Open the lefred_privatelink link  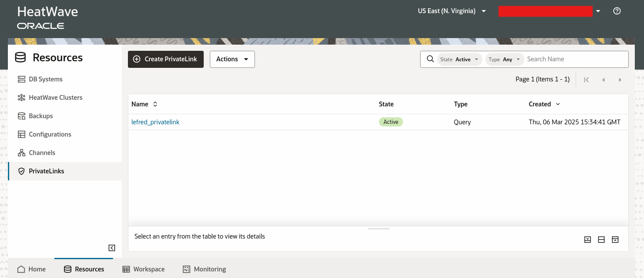156,122
